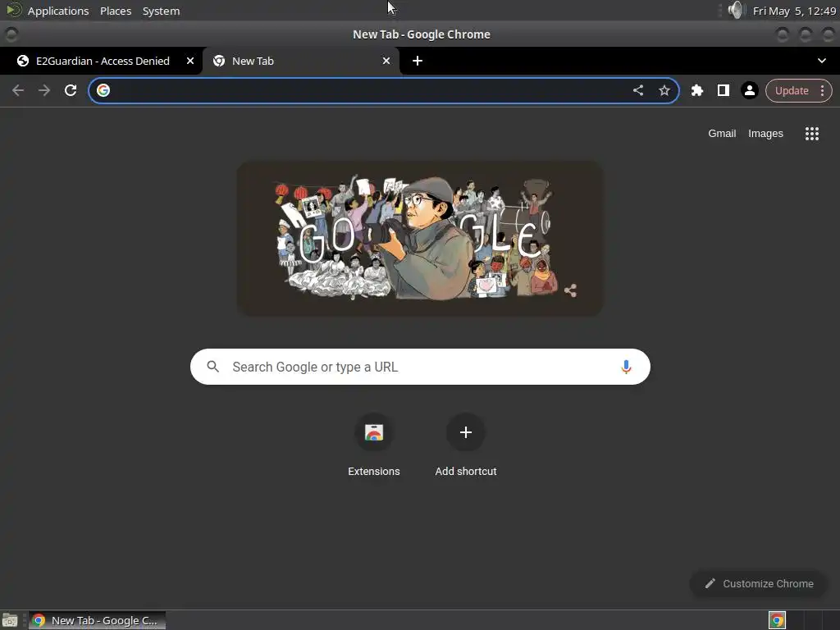Expand the tab search dropdown arrow
This screenshot has height=630, width=840.
(x=822, y=61)
